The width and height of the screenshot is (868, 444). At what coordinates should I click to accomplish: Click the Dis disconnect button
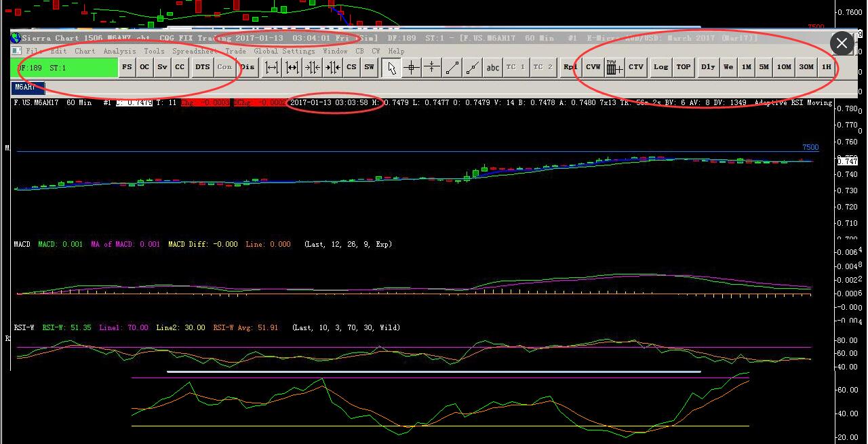248,67
